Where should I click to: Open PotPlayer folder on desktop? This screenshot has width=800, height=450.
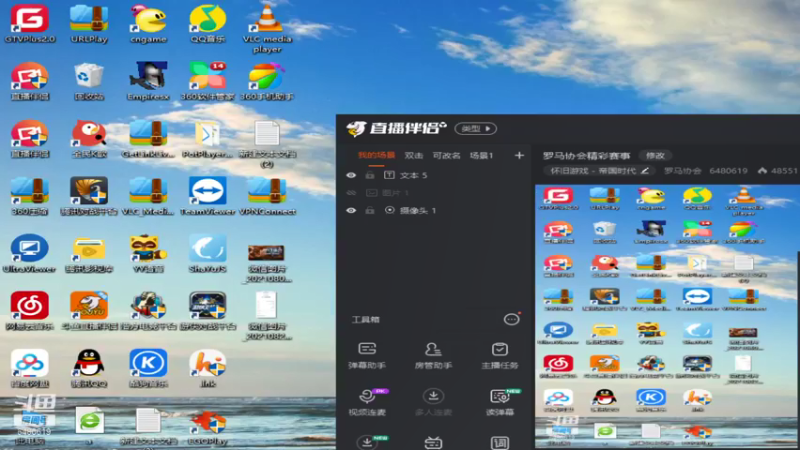(x=207, y=139)
